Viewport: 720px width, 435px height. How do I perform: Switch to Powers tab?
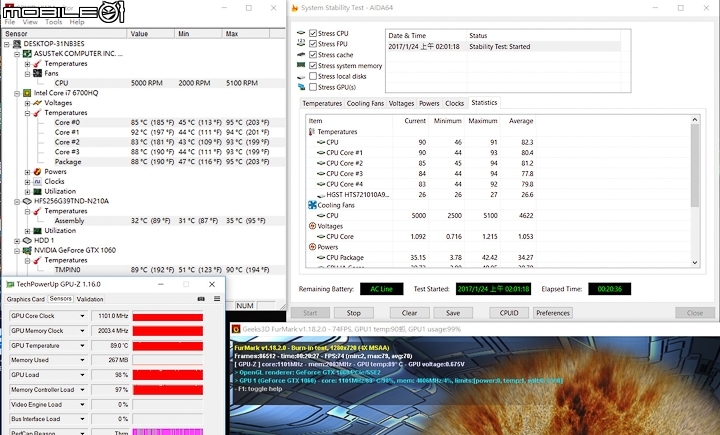429,103
